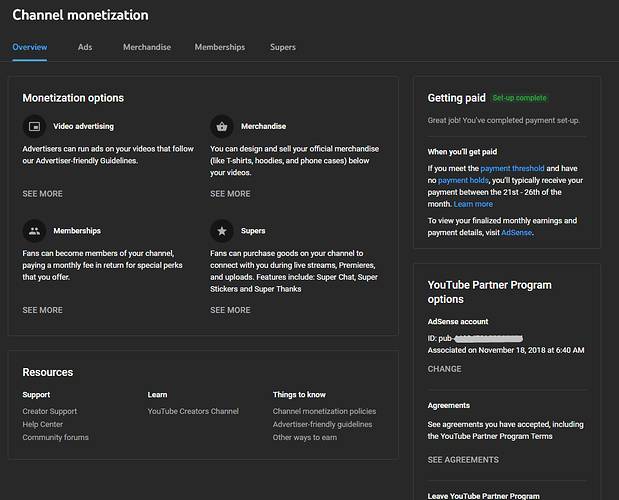The width and height of the screenshot is (619, 500).
Task: Click the Memberships people icon
Action: [x=34, y=231]
